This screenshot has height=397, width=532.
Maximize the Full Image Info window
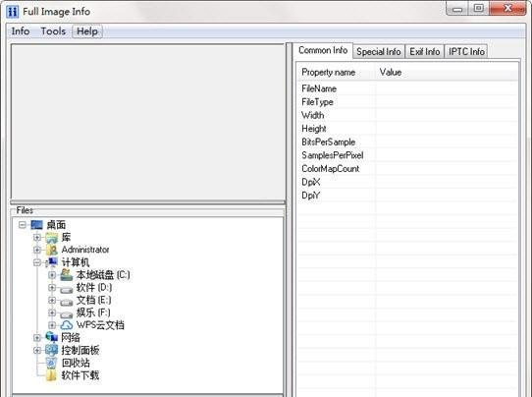[479, 8]
